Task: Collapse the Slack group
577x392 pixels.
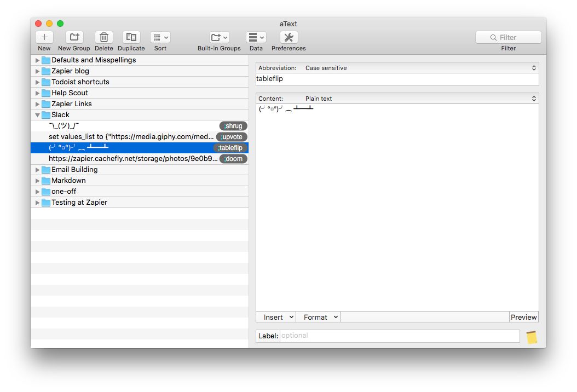Action: (x=37, y=115)
